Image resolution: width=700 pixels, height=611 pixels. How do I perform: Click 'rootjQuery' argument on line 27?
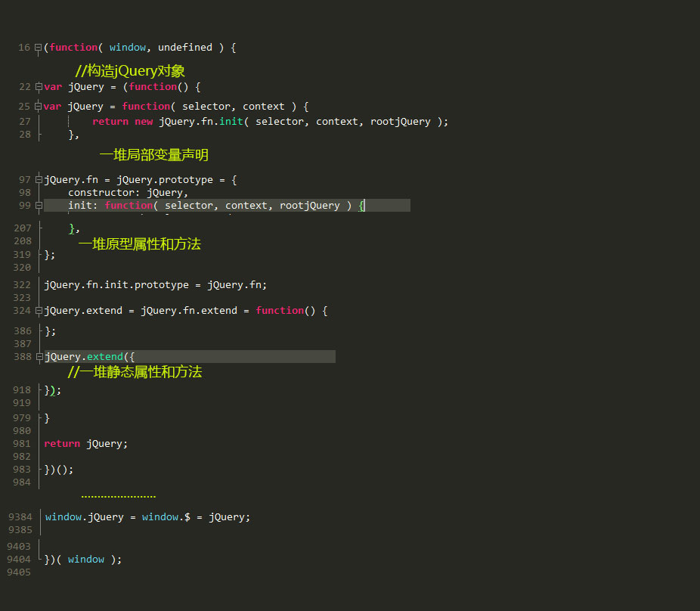click(x=401, y=122)
